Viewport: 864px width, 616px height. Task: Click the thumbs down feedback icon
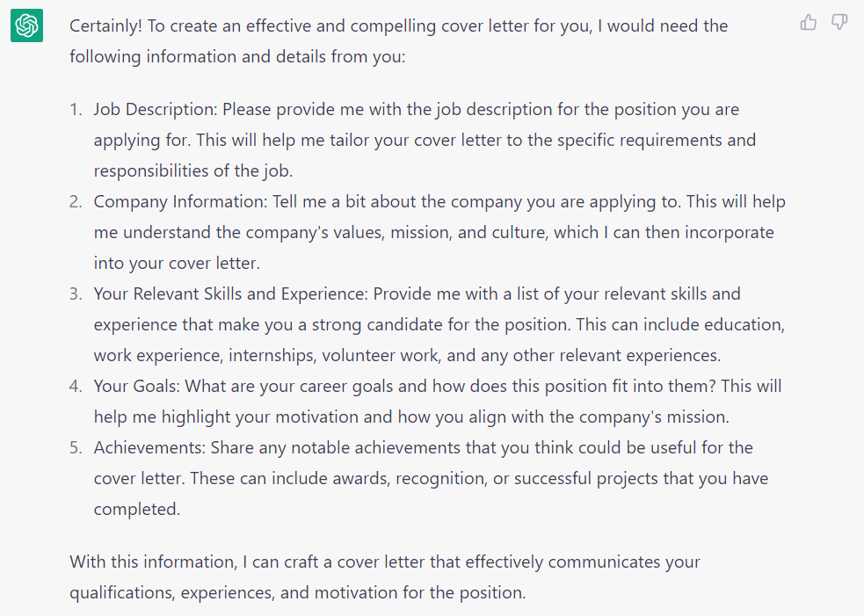tap(839, 23)
